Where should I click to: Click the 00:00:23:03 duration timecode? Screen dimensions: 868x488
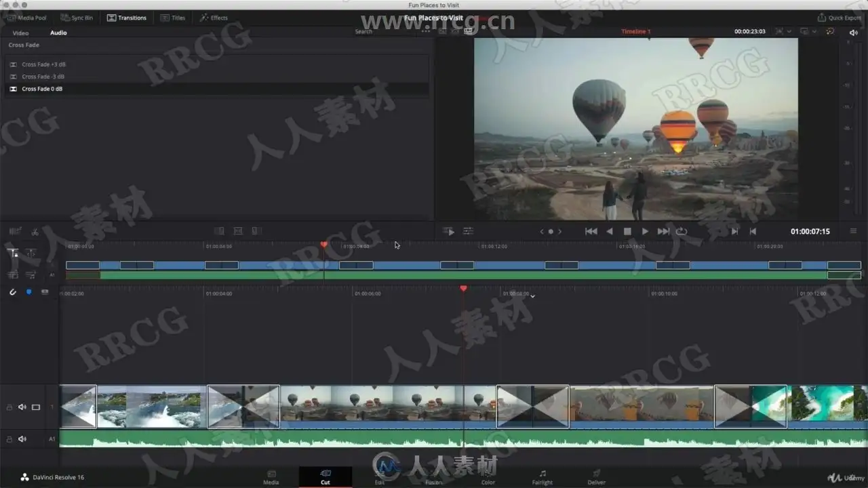749,31
